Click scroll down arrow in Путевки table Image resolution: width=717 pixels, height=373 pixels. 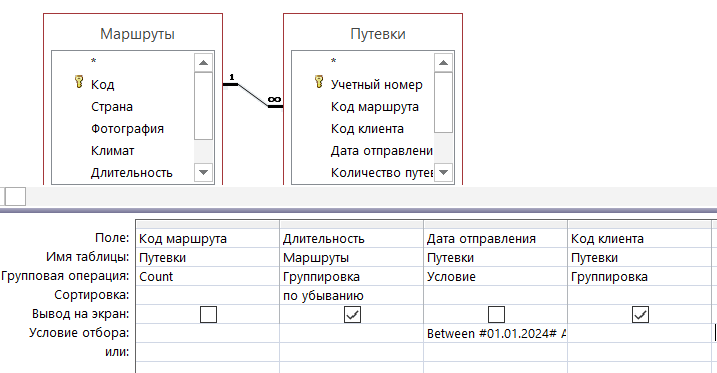tap(443, 172)
